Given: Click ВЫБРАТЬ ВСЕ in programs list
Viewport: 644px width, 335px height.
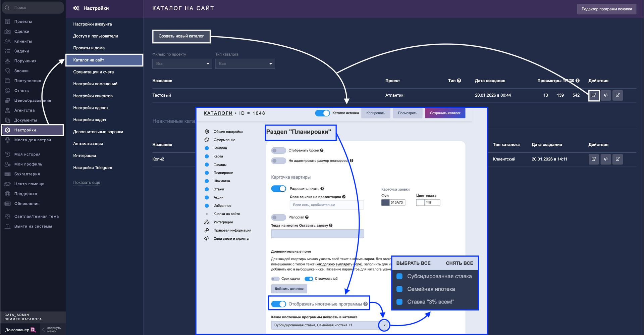Looking at the screenshot, I should point(413,263).
